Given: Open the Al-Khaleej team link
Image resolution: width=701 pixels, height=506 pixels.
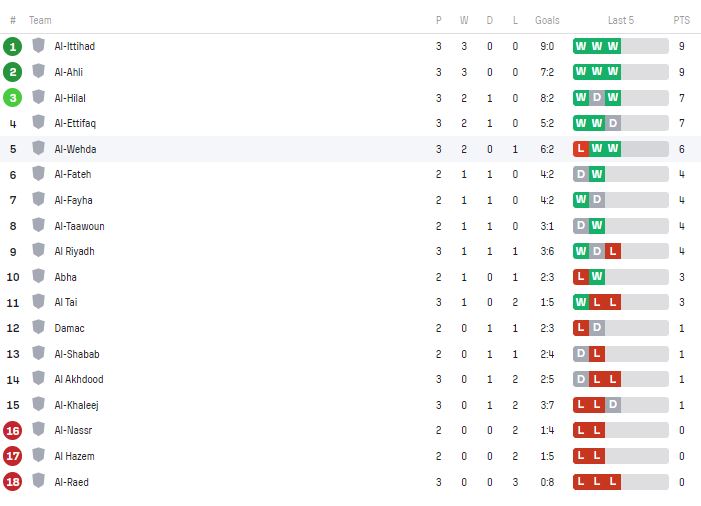Looking at the screenshot, I should coord(76,405).
